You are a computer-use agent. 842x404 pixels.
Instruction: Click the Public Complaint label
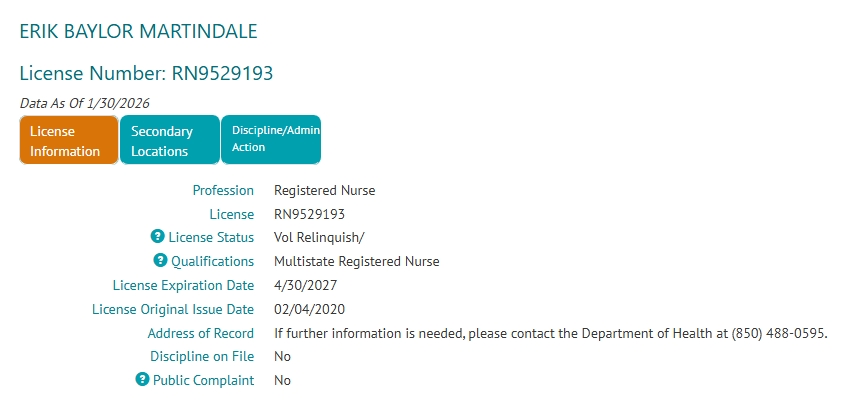203,380
